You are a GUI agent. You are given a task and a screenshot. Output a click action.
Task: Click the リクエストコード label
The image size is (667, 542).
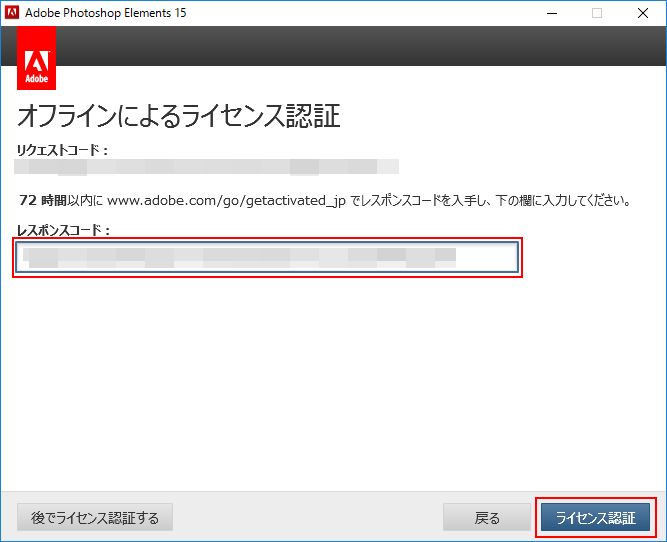point(62,150)
